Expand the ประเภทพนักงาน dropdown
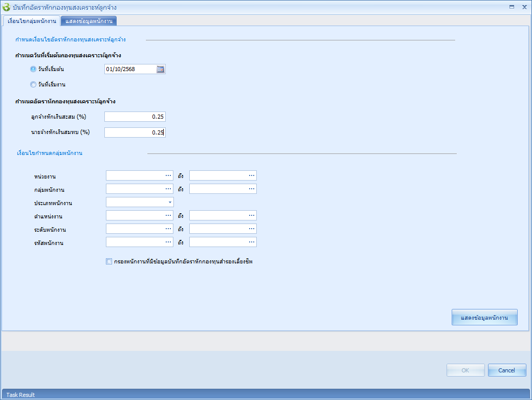Image resolution: width=532 pixels, height=400 pixels. coord(169,202)
